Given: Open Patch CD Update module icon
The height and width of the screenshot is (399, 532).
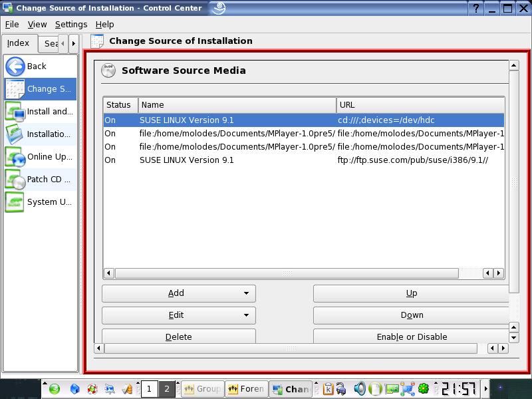Looking at the screenshot, I should (15, 179).
